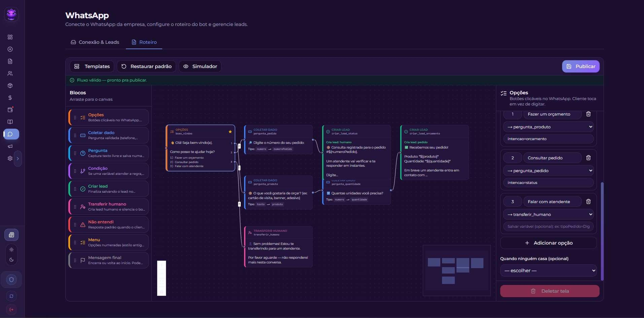Click the Publicar button
The width and height of the screenshot is (644, 318).
pyautogui.click(x=581, y=66)
